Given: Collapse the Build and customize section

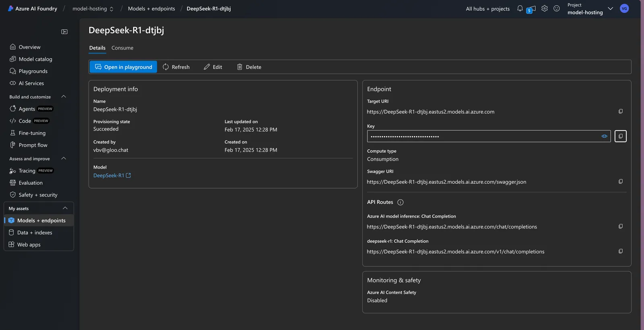Looking at the screenshot, I should 64,97.
